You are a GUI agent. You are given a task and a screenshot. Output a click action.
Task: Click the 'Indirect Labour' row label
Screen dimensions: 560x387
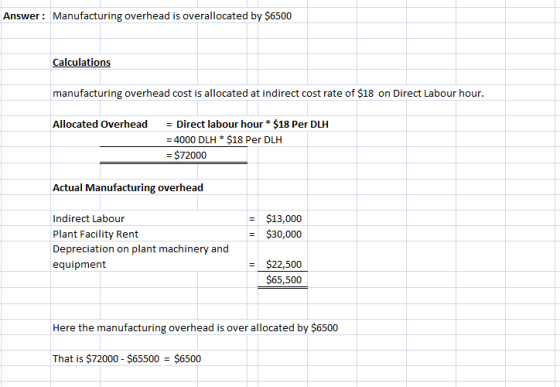tap(89, 218)
